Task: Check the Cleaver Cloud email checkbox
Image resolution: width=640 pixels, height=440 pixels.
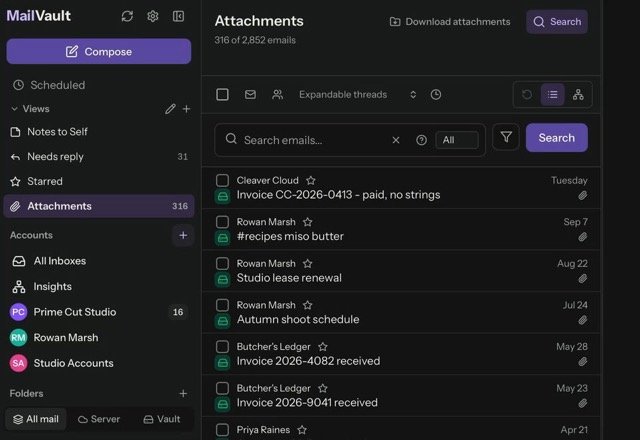Action: pyautogui.click(x=222, y=180)
